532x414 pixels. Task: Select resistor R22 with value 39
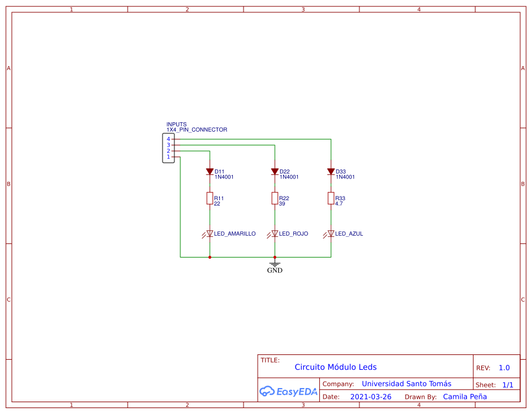(x=274, y=198)
